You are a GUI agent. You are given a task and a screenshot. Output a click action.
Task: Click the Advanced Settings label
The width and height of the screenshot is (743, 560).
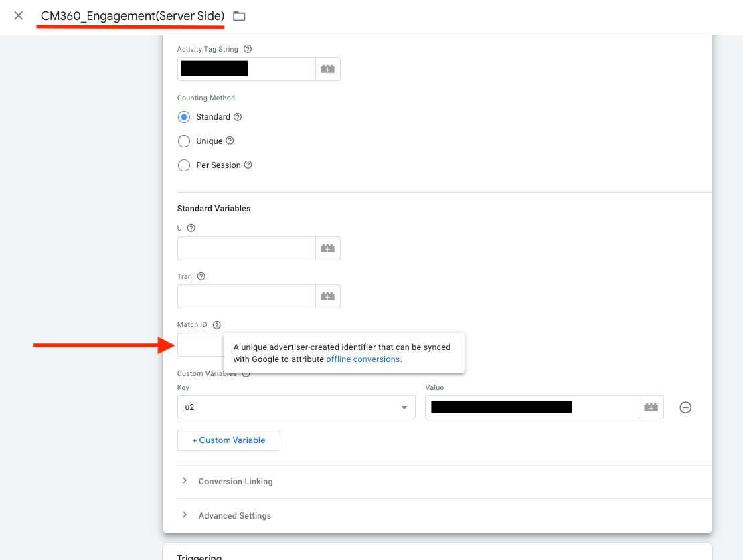click(234, 515)
